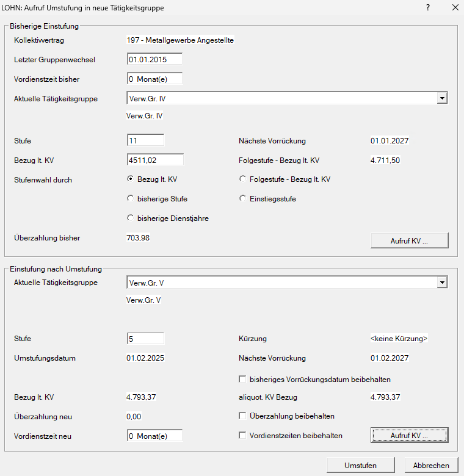Click the 'Letzter Gruppenwechsel' date field
The height and width of the screenshot is (476, 464).
[x=154, y=59]
